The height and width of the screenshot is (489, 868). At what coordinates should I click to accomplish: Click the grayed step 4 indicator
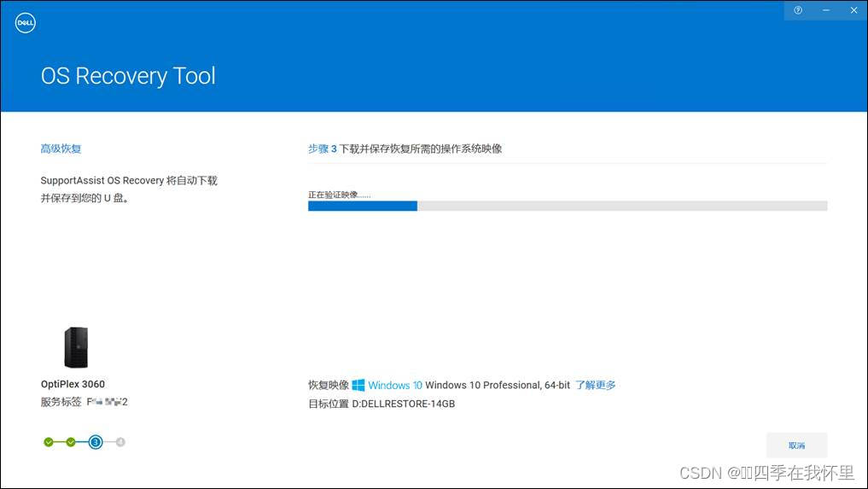(120, 442)
